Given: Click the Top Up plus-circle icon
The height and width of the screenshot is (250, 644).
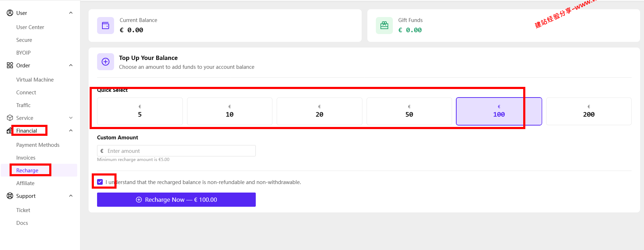Looking at the screenshot, I should pyautogui.click(x=106, y=62).
